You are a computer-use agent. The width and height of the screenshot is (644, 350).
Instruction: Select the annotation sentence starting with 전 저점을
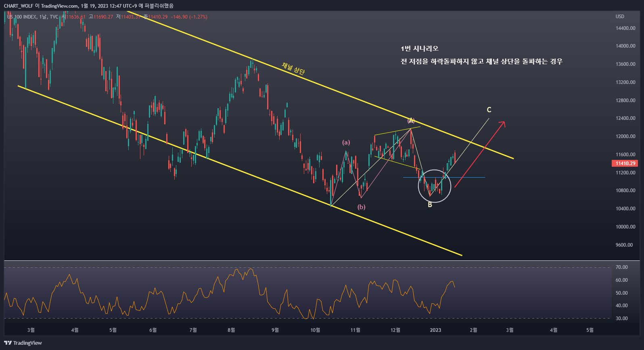point(481,61)
